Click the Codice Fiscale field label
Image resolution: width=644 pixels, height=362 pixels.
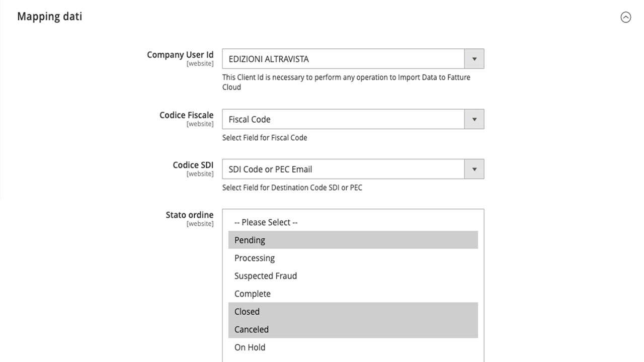[x=186, y=115]
